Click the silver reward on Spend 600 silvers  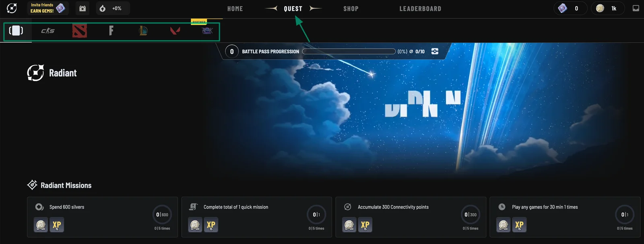pyautogui.click(x=41, y=225)
